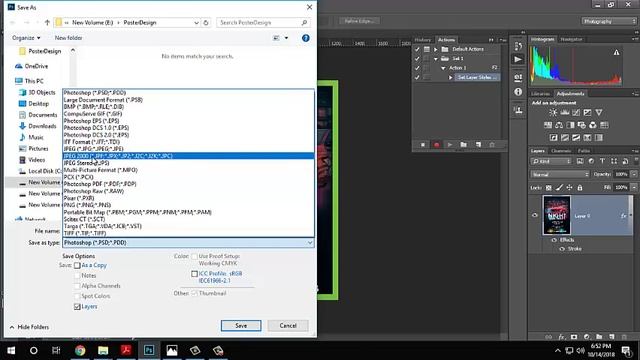Stop recording in the Actions panel
The image size is (640, 360).
click(x=423, y=144)
